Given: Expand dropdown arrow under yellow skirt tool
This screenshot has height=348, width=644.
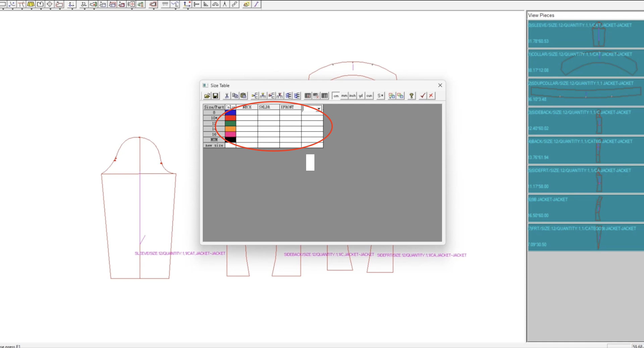Looking at the screenshot, I should 31,9.
